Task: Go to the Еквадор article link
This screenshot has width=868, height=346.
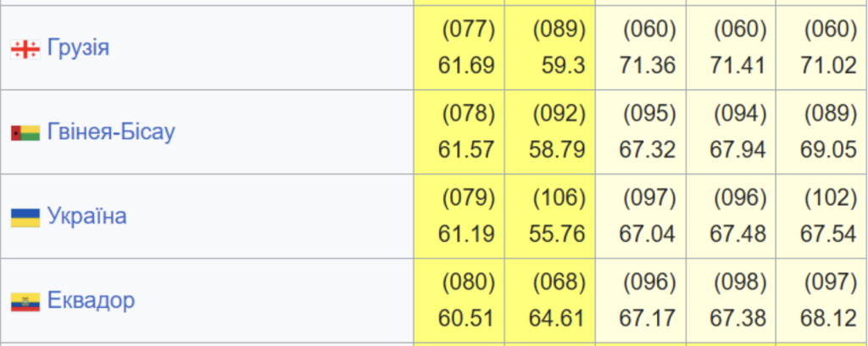Action: pyautogui.click(x=91, y=300)
